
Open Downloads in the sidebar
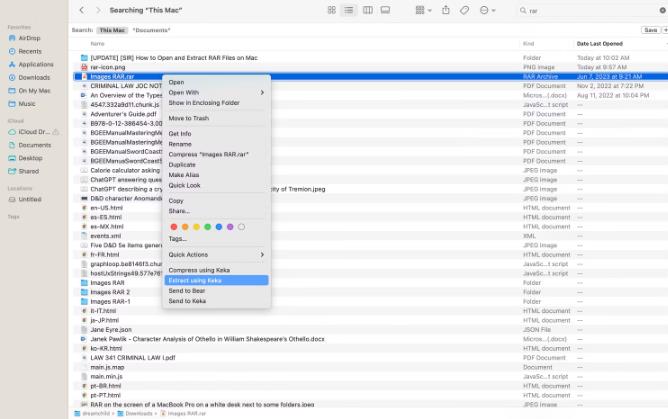point(34,77)
